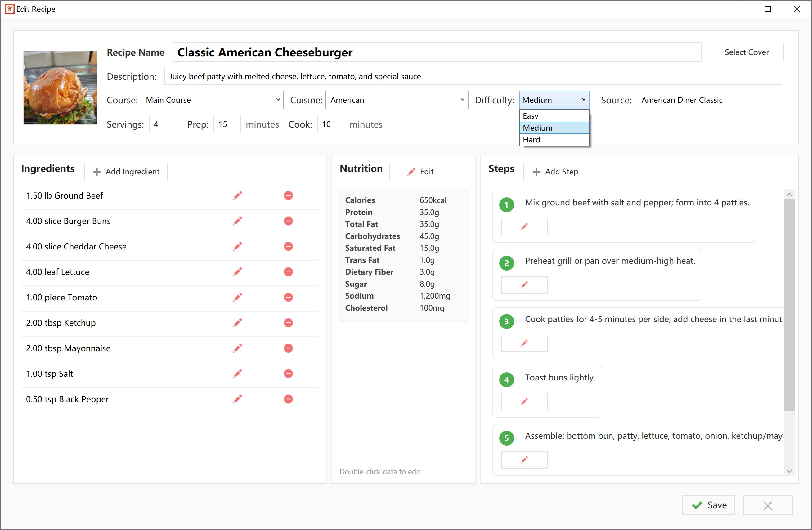Open the Course dropdown
The image size is (812, 530).
(x=212, y=100)
